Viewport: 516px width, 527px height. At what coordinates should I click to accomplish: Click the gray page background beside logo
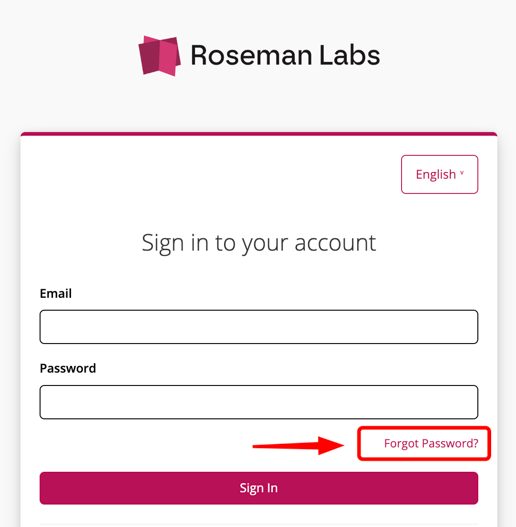point(67,55)
